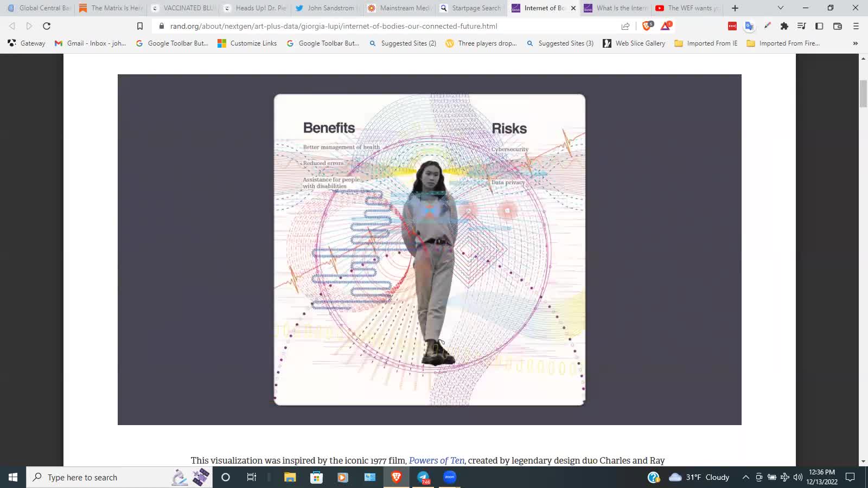Open the notification action center
This screenshot has height=488, width=868.
[850, 477]
